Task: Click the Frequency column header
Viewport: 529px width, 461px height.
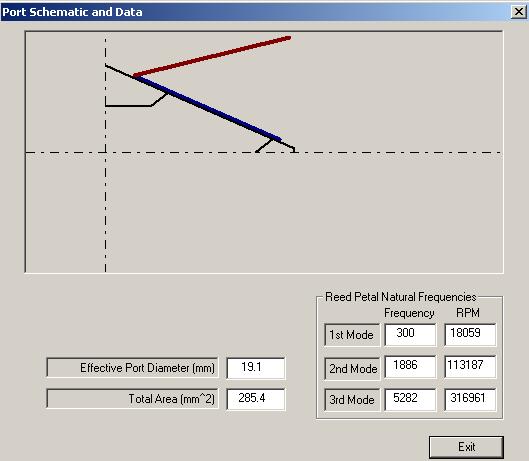Action: click(409, 313)
